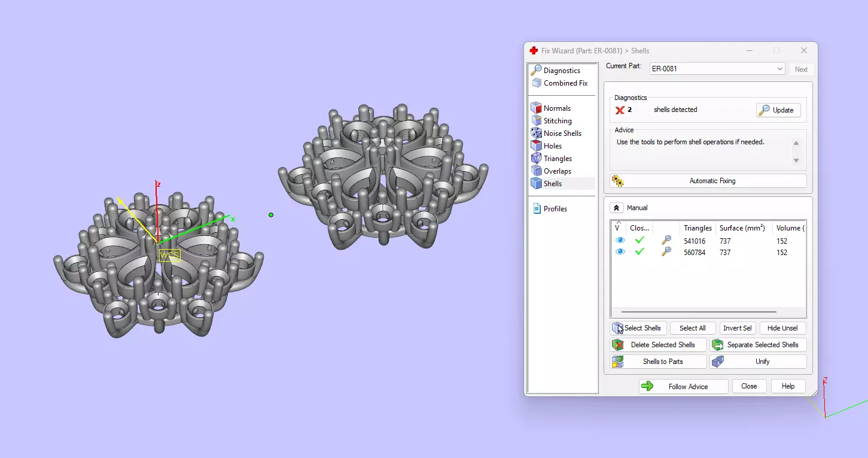Screen dimensions: 868x458
Task: Toggle visibility of the 560784-triangle shell
Action: 620,252
